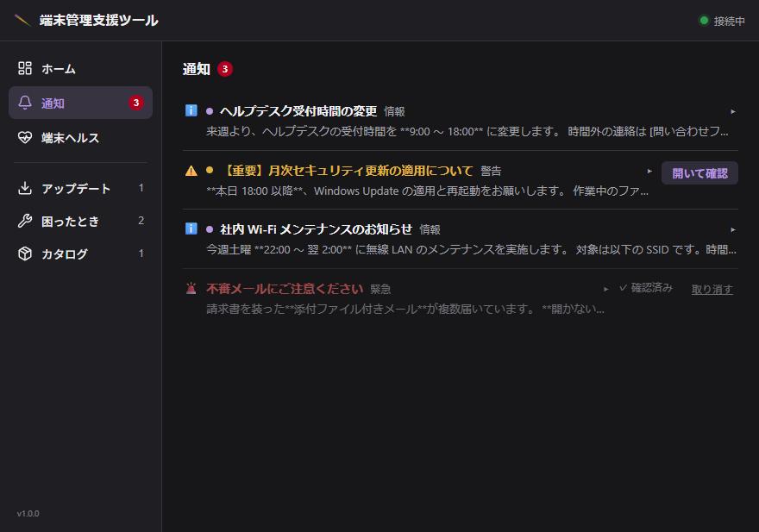Viewport: 759px width, 532px height.
Task: Click the siren icon on 不審メール notification
Action: (x=191, y=289)
